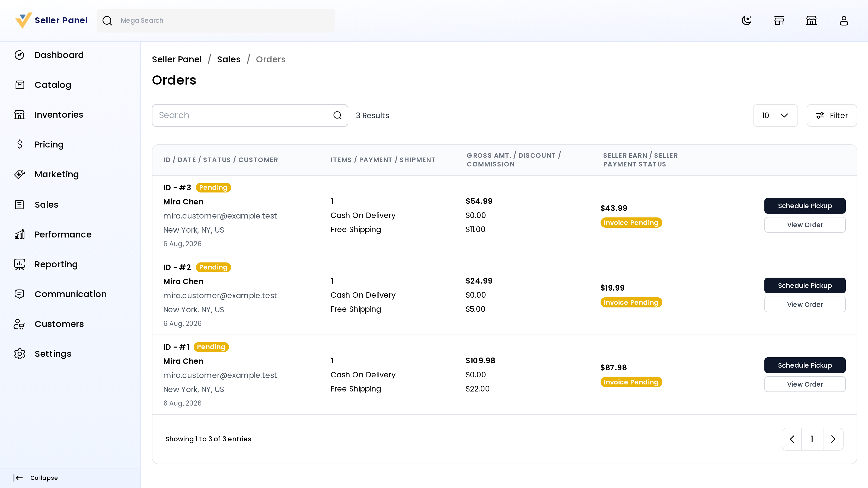Click Invoice Pending badge for $43.99

click(631, 223)
